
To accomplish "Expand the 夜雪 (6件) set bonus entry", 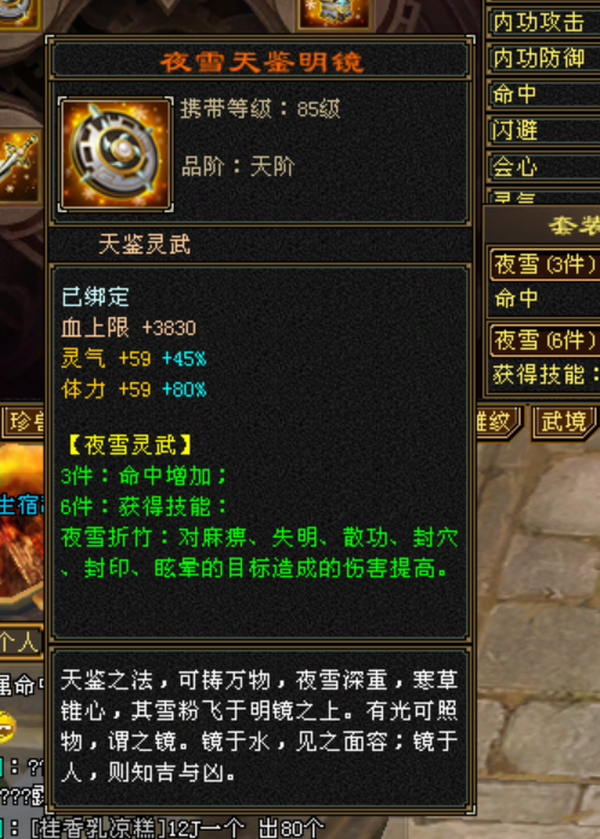I will 545,340.
